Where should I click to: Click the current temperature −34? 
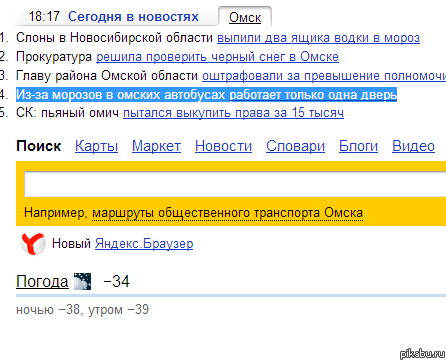[116, 281]
